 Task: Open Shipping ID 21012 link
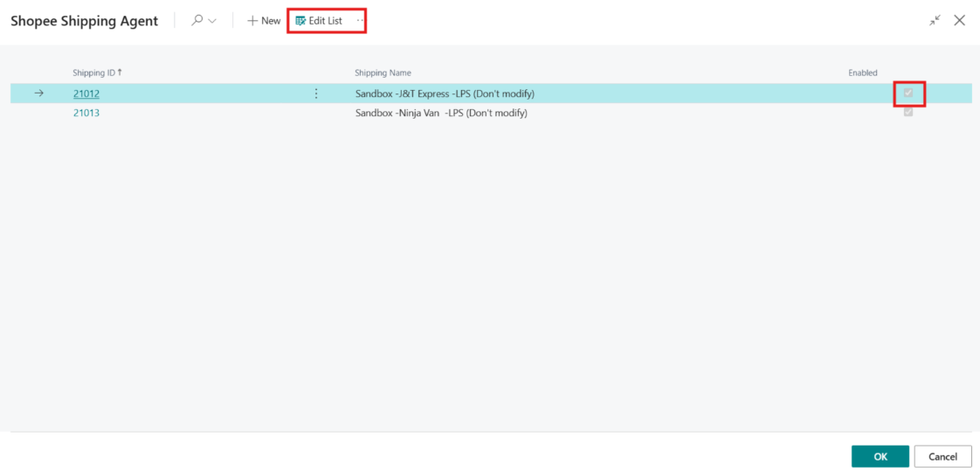point(86,94)
